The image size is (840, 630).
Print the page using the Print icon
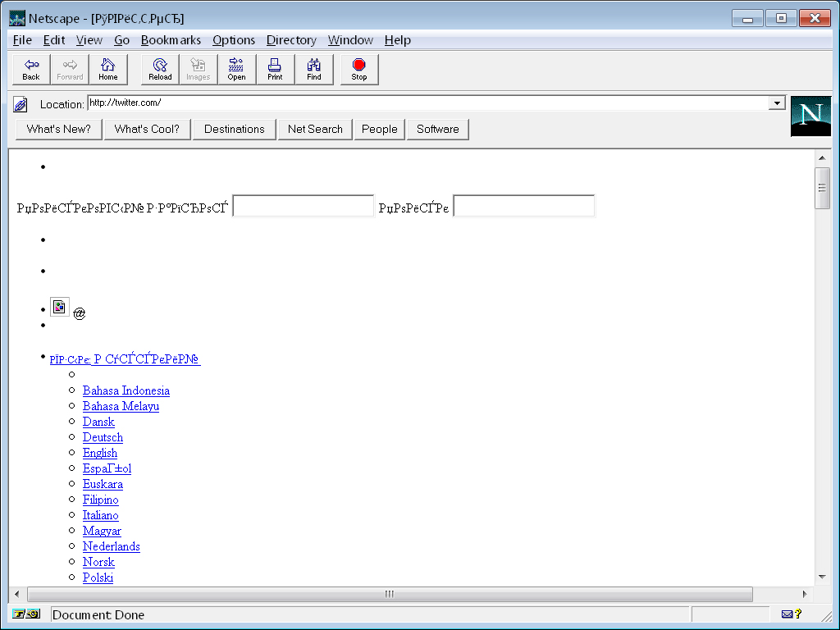point(275,70)
